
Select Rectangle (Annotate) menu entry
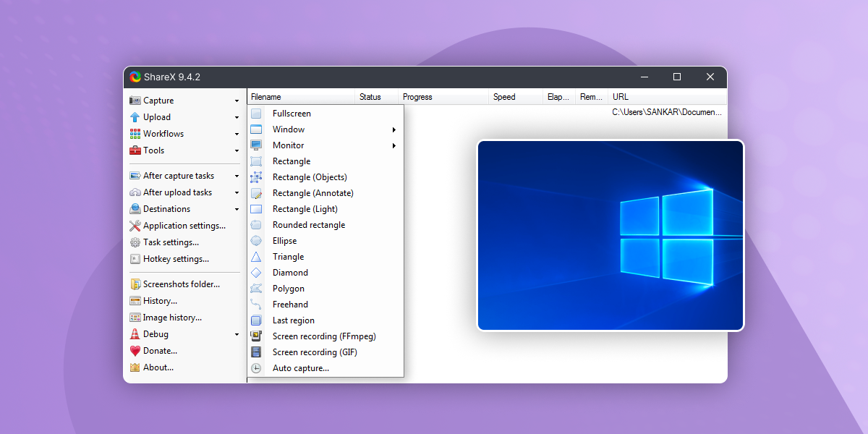[325, 193]
